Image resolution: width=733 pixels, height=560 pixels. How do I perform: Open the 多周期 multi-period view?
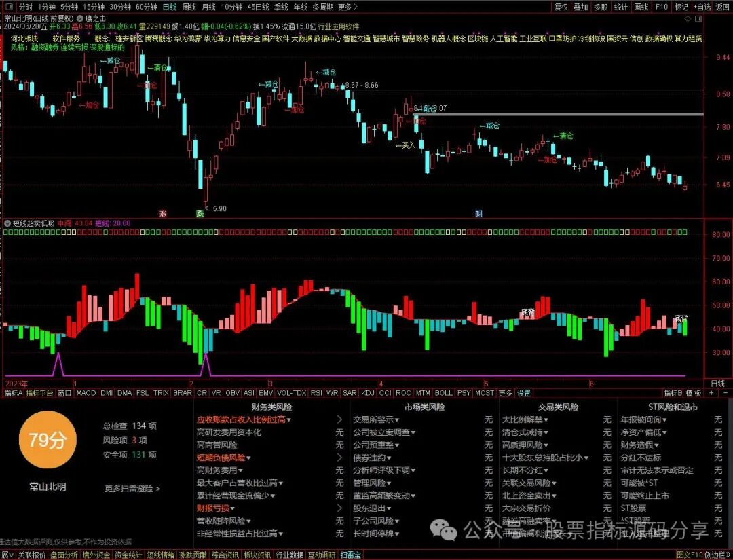point(322,7)
